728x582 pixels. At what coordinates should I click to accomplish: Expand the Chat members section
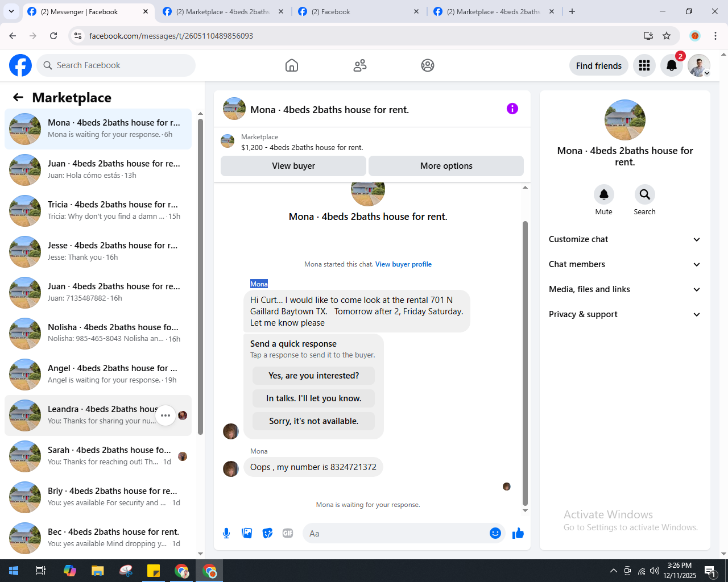(x=625, y=264)
